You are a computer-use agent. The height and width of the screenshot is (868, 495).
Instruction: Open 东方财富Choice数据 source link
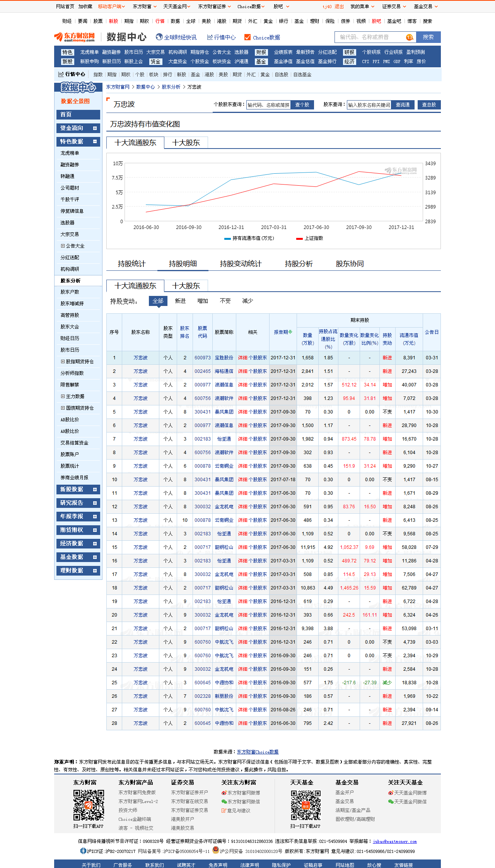tap(258, 752)
